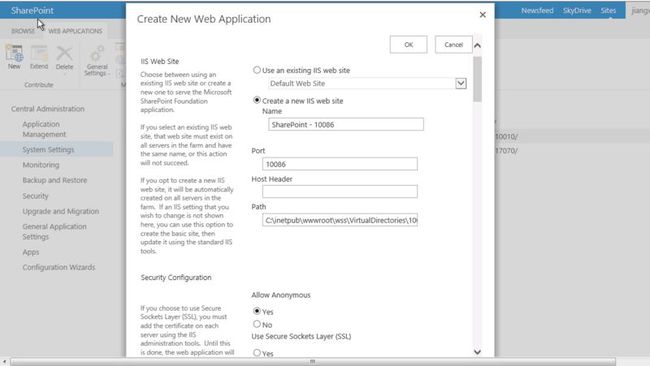Click the dialog scroll up arrow
The image size is (650, 366).
(478, 46)
